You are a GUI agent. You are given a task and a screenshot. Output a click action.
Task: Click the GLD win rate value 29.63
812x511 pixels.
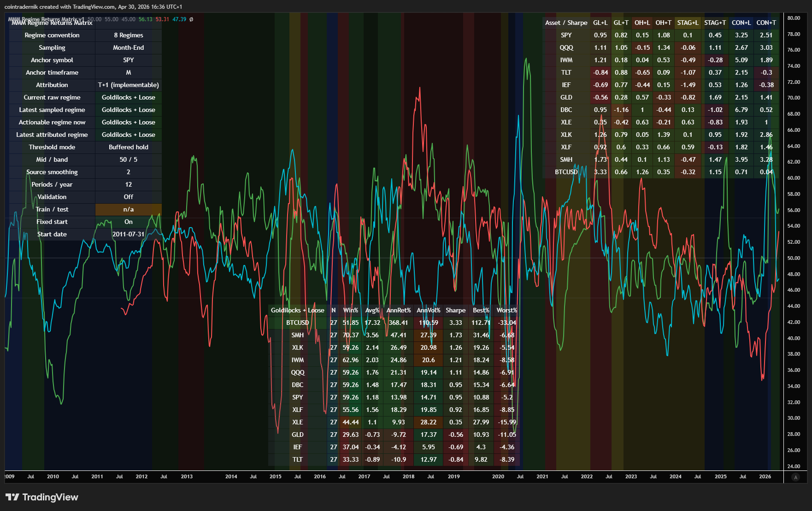pyautogui.click(x=351, y=435)
